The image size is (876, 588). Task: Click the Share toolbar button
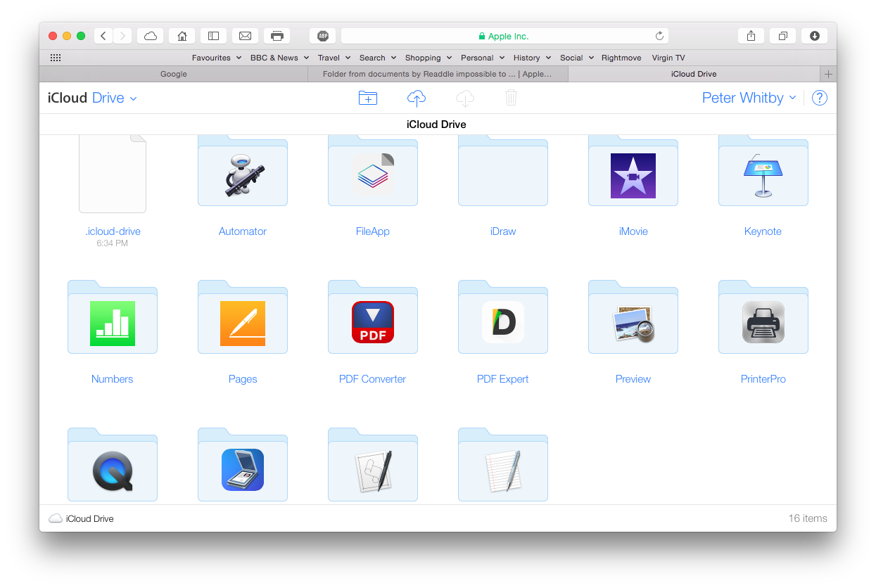pyautogui.click(x=751, y=36)
